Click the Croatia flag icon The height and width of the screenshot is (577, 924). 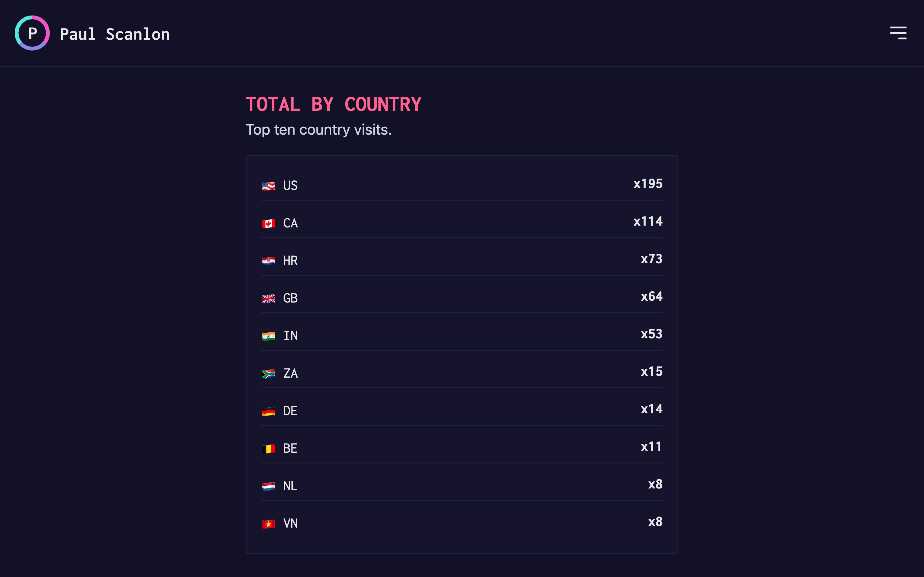tap(268, 261)
